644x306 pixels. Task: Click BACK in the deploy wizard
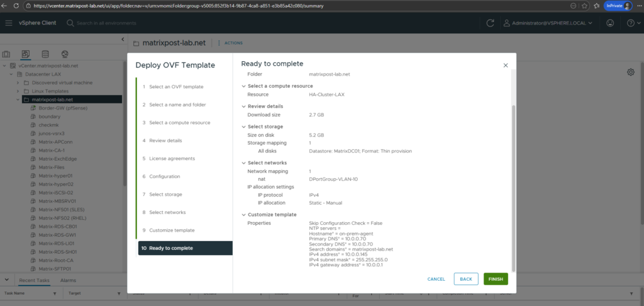click(466, 279)
